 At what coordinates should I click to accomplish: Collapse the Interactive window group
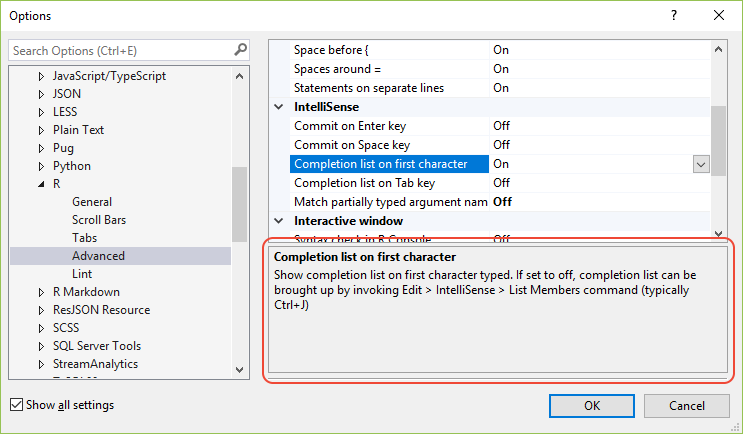(279, 221)
